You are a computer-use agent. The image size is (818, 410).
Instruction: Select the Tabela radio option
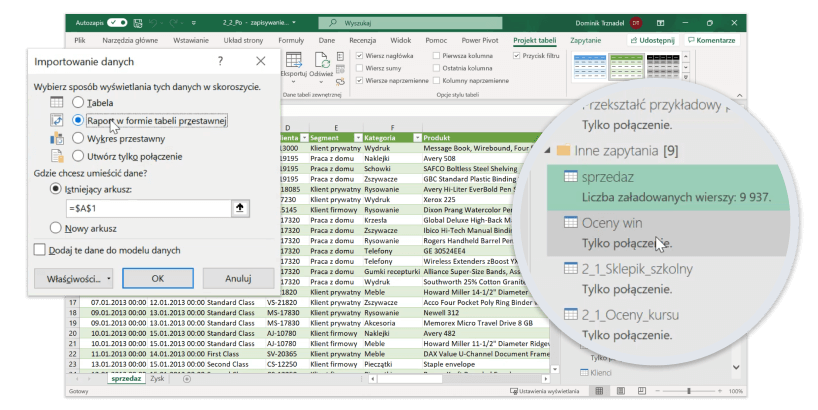coord(78,102)
